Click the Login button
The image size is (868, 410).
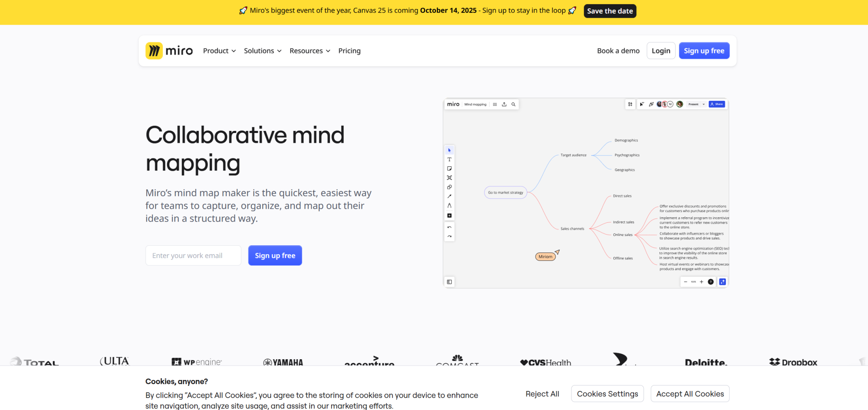coord(661,51)
